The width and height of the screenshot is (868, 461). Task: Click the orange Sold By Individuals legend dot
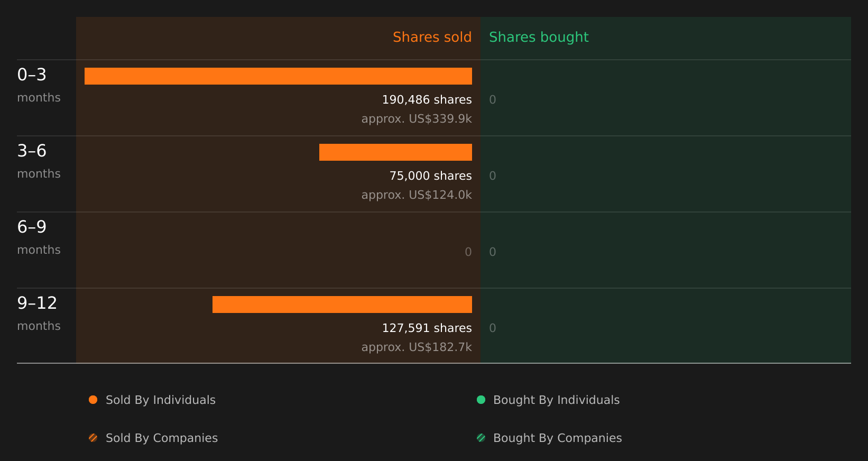tap(93, 400)
